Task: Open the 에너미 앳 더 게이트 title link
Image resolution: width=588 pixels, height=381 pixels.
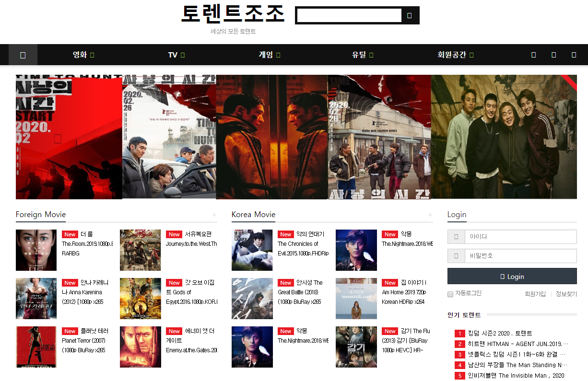Action: (x=191, y=341)
